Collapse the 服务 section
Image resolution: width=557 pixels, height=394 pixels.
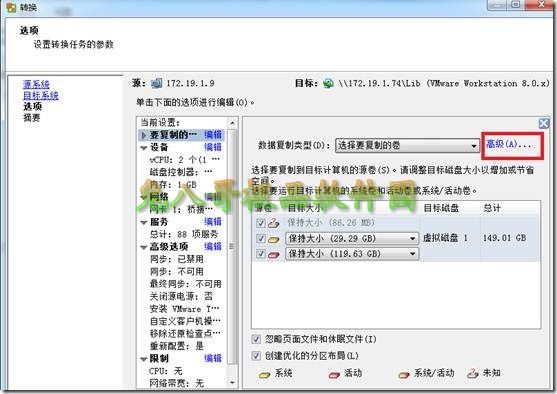coord(144,222)
